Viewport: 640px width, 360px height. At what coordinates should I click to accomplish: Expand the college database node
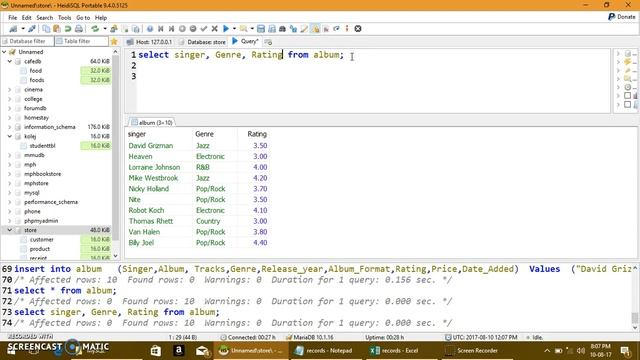[x=10, y=99]
